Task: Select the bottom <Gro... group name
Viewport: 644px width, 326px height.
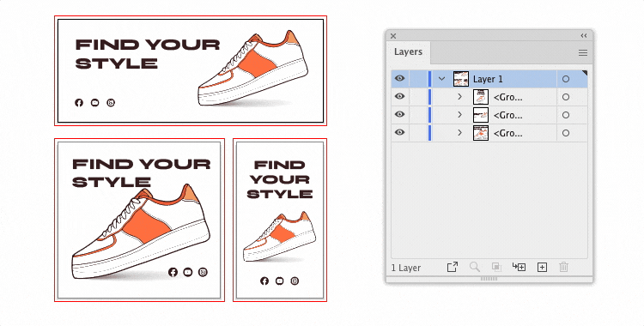Action: click(x=508, y=134)
